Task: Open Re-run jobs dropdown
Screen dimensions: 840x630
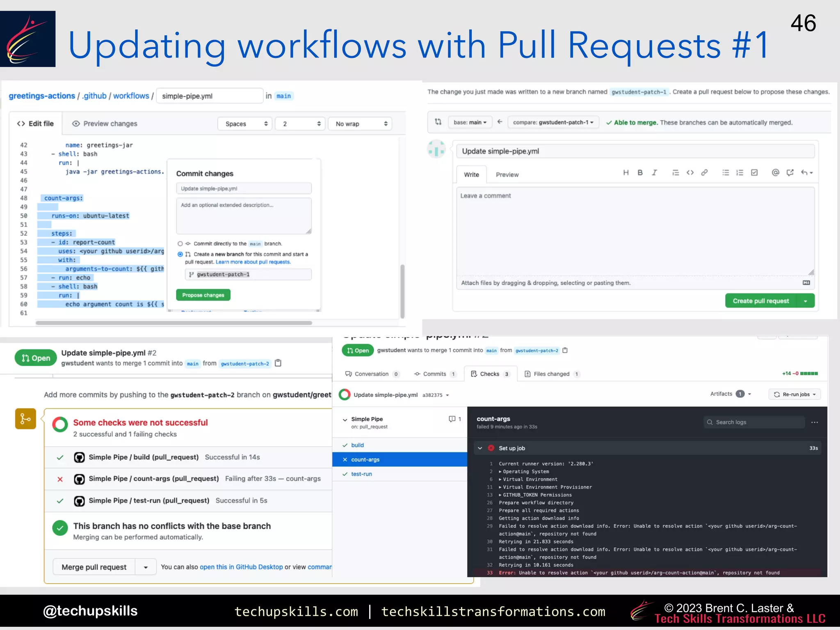Action: (x=794, y=395)
